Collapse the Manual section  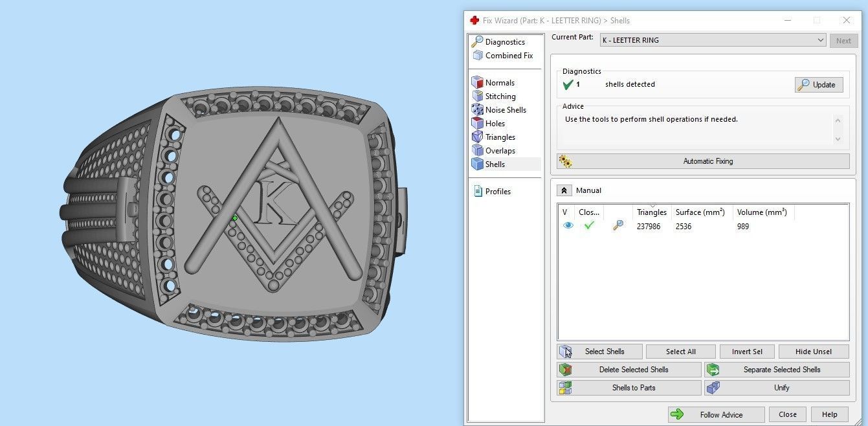pyautogui.click(x=564, y=190)
